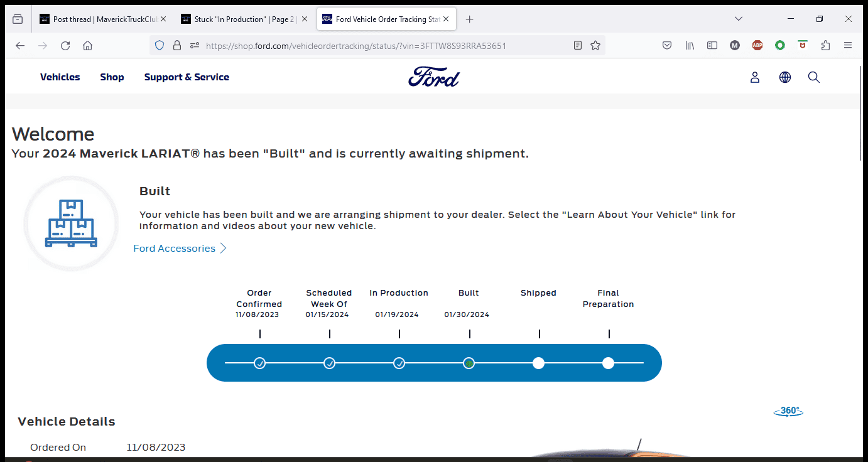The width and height of the screenshot is (868, 462).
Task: Open Support & Service navigation menu
Action: [187, 77]
